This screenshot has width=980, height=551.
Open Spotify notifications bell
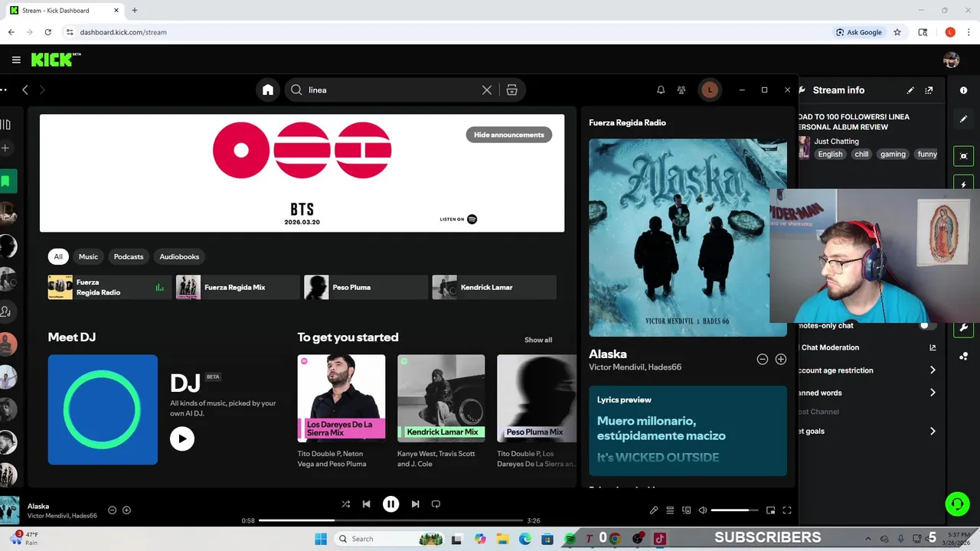661,90
